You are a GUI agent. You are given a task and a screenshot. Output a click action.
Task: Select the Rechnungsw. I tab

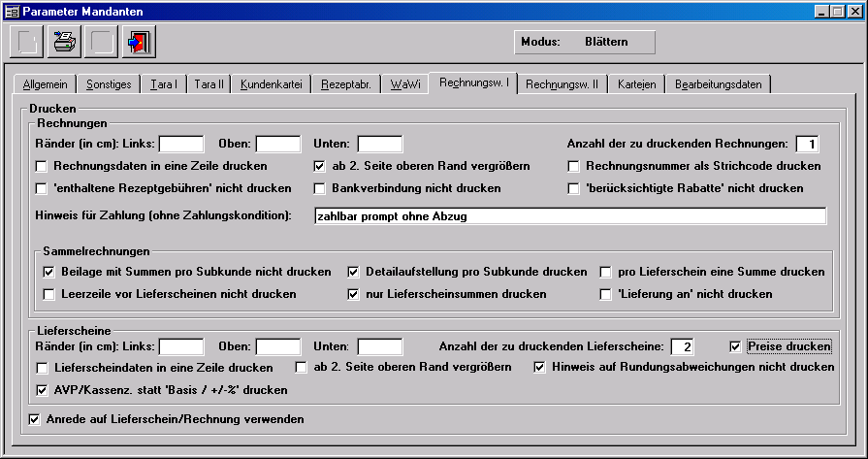tap(474, 83)
